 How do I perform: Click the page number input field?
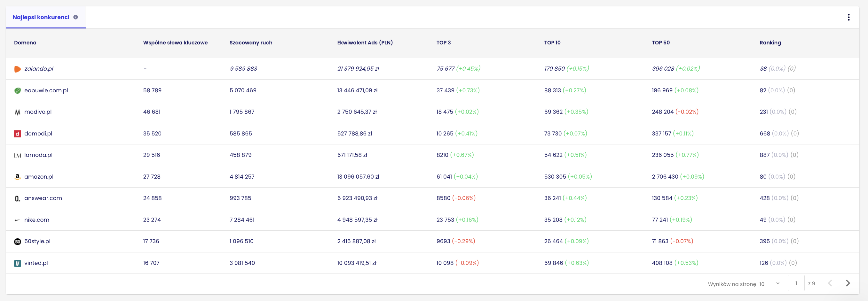coord(796,283)
